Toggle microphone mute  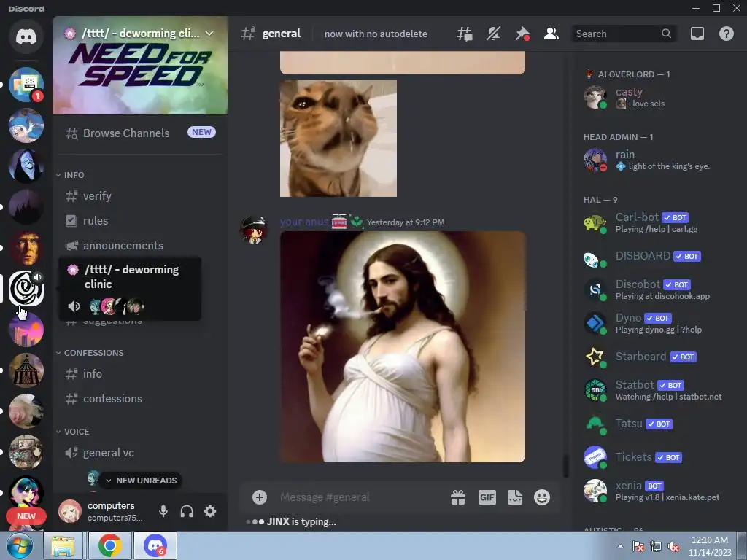163,511
